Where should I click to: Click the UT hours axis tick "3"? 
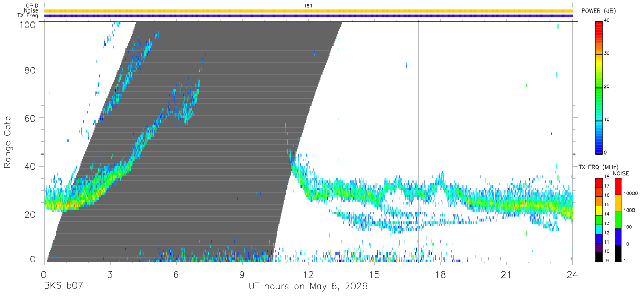click(x=110, y=274)
